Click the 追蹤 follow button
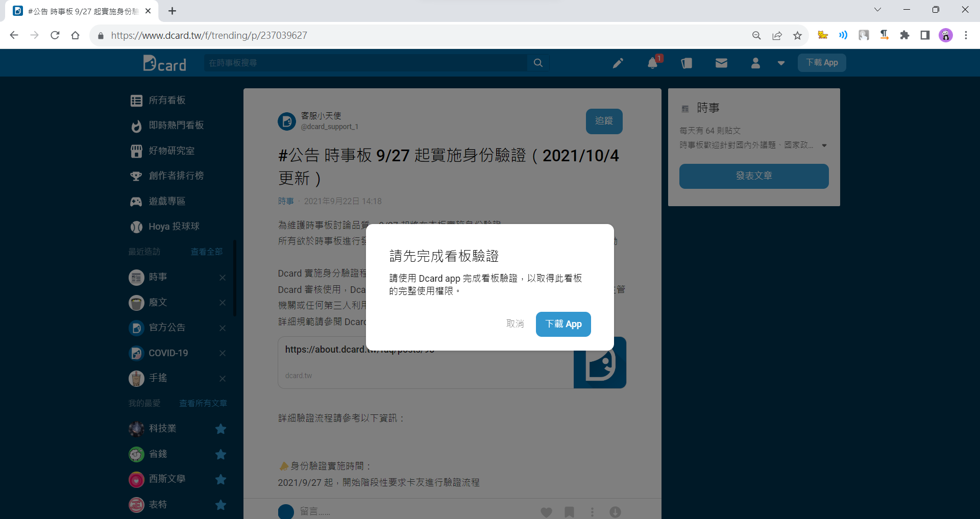980x519 pixels. [604, 121]
